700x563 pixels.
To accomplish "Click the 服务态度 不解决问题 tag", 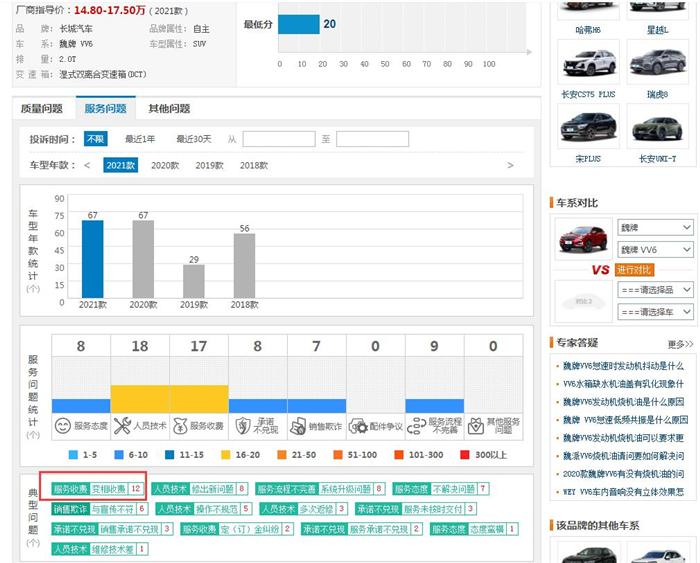I will (x=441, y=489).
